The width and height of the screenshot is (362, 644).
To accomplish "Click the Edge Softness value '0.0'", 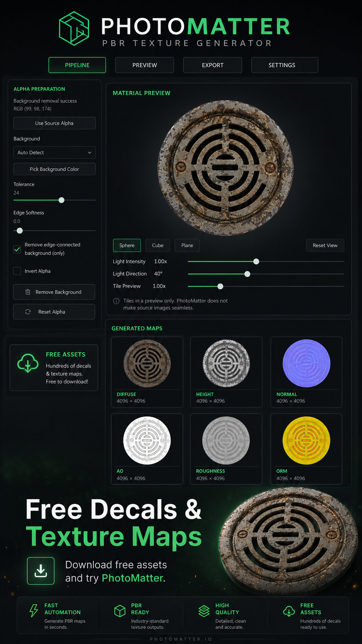I will (17, 221).
